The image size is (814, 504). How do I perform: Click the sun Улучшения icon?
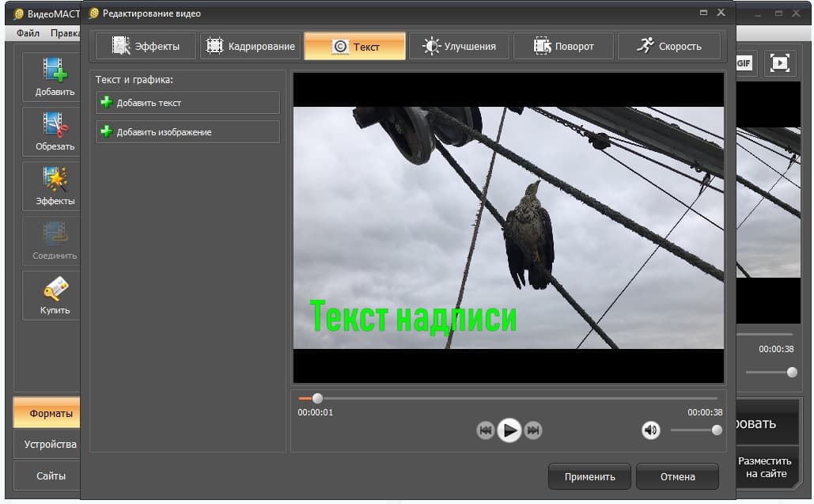[x=431, y=46]
